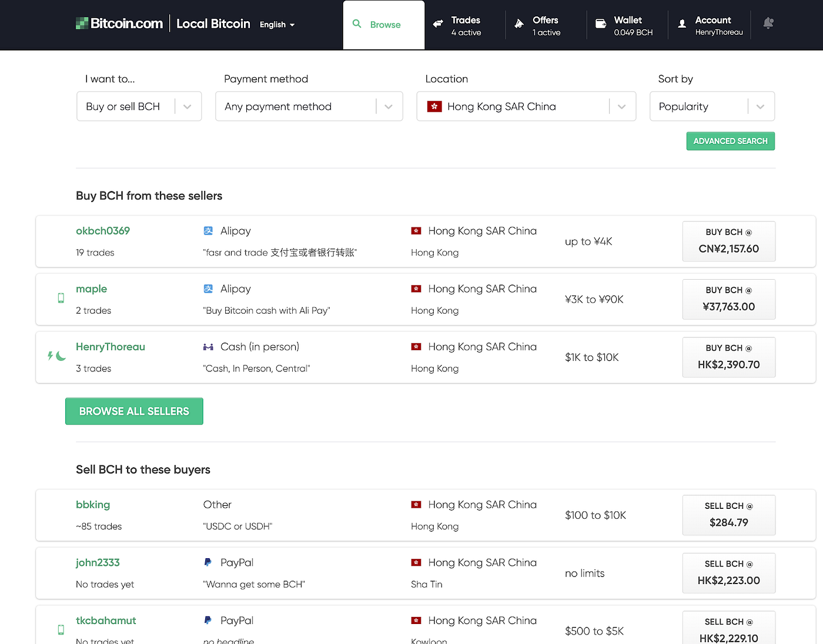Screen dimensions: 823x644
Task: Click SELL BCH @ $284.79 button
Action: pyautogui.click(x=729, y=515)
